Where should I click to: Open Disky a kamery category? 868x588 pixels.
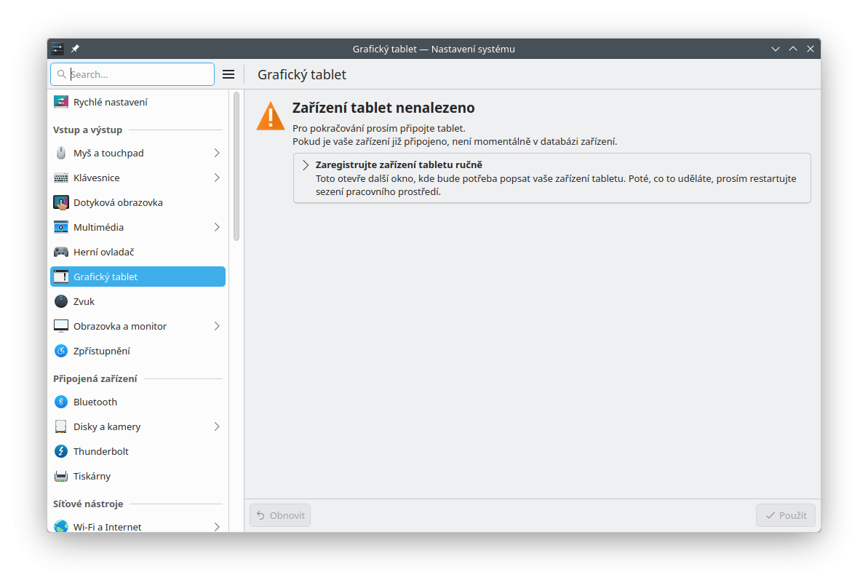107,426
